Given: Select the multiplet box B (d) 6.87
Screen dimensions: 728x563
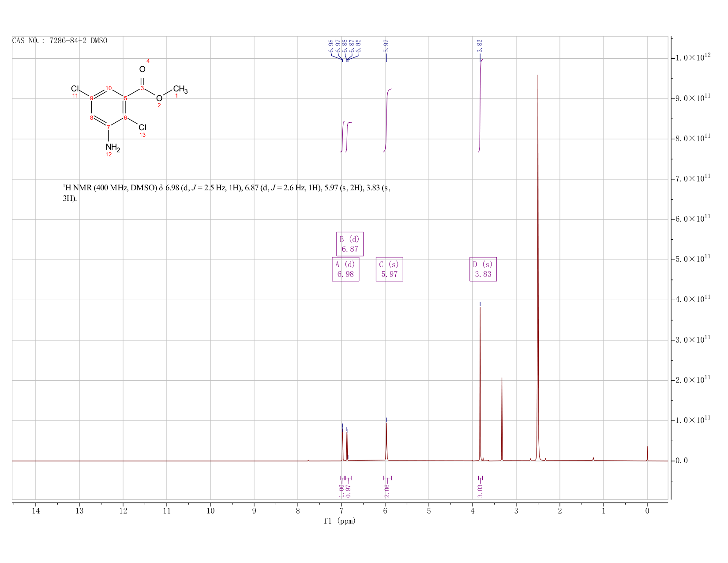Looking at the screenshot, I should click(350, 244).
